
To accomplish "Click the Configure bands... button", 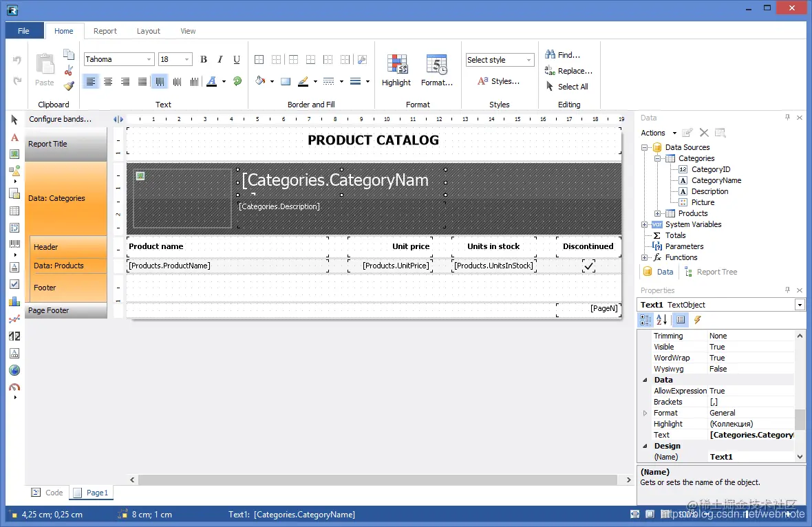I will pos(60,119).
